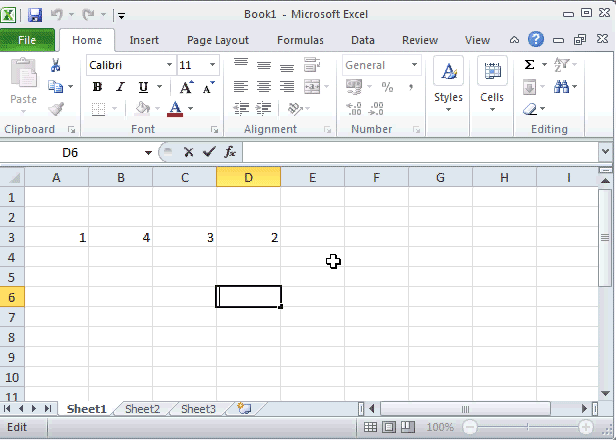Cancel the cell entry with X
The image size is (616, 440).
click(x=188, y=152)
